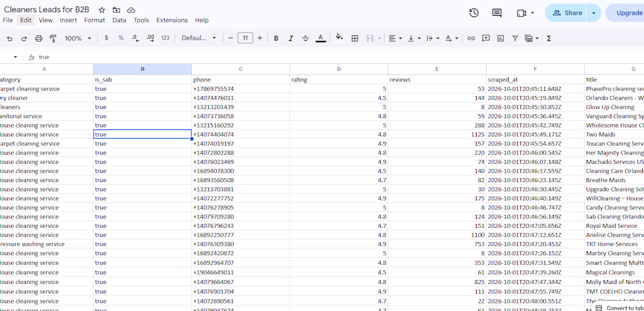Toggle bold formatting
Image resolution: width=644 pixels, height=311 pixels.
276,38
